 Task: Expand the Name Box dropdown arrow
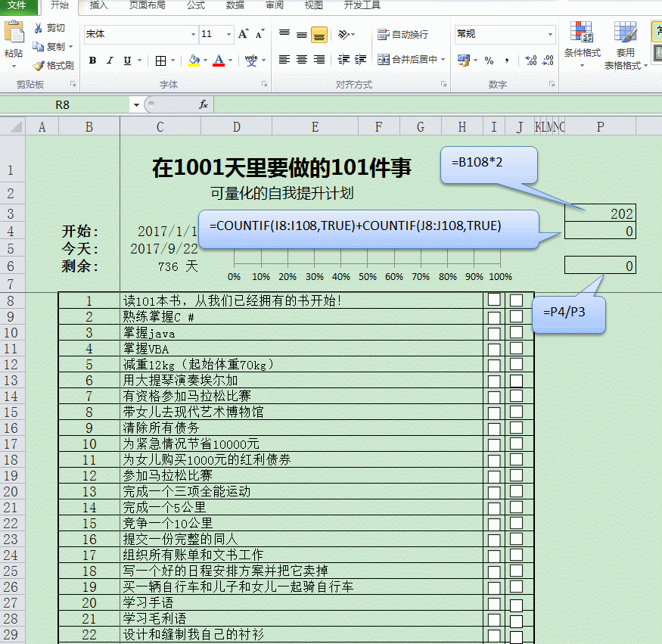point(136,104)
